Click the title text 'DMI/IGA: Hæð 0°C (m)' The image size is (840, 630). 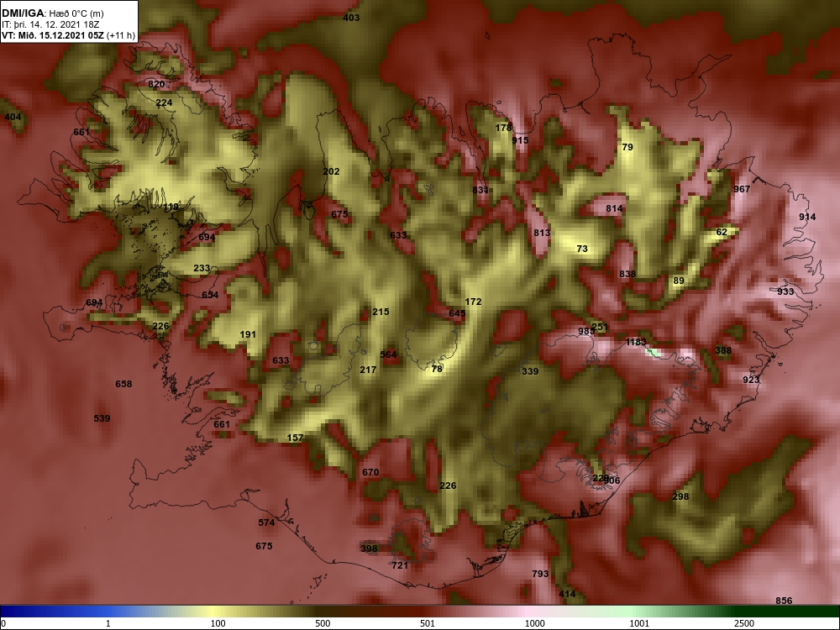[52, 13]
